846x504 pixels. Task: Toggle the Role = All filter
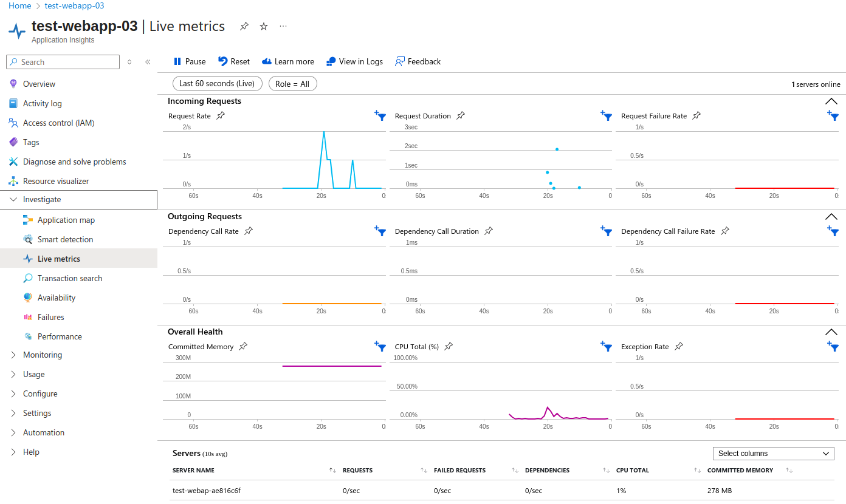[292, 84]
